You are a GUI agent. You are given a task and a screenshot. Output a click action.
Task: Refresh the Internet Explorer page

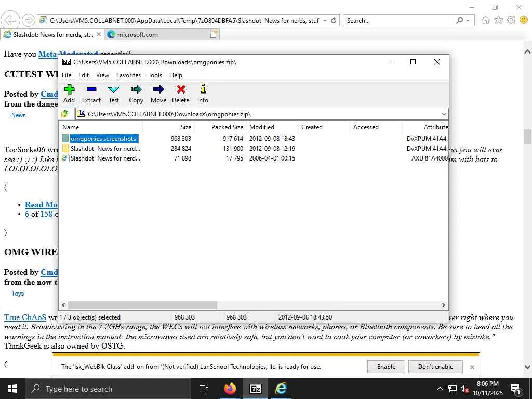[x=334, y=20]
